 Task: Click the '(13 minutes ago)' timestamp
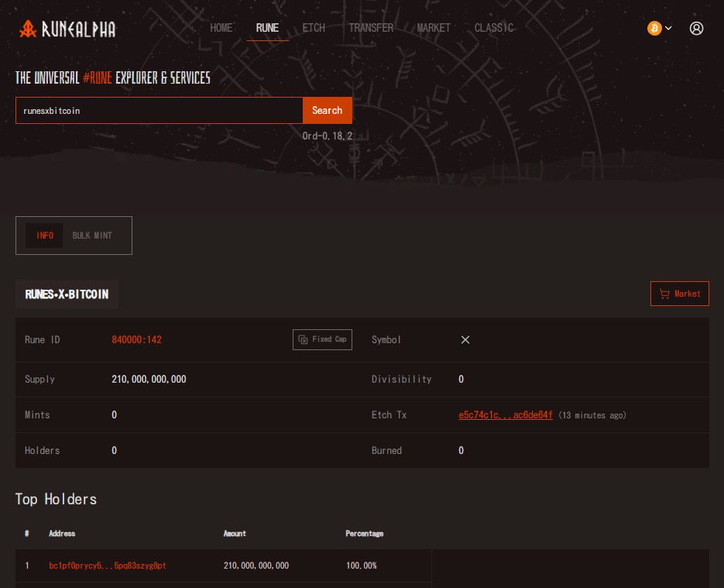tap(592, 415)
